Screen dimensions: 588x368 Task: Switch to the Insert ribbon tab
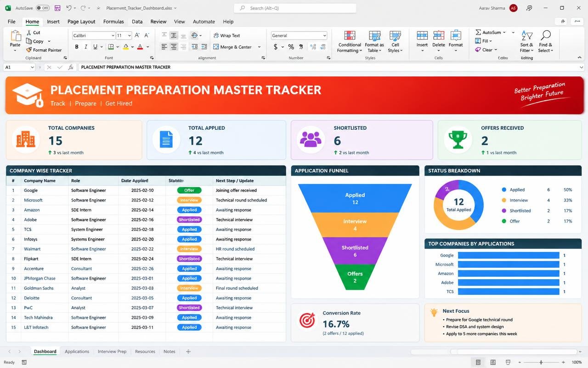[53, 22]
